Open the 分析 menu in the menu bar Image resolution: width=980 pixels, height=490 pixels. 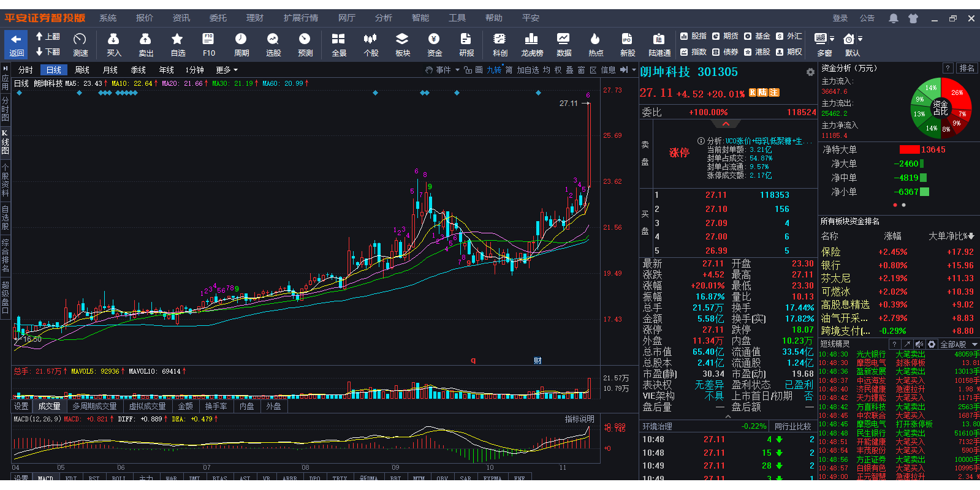pyautogui.click(x=384, y=18)
